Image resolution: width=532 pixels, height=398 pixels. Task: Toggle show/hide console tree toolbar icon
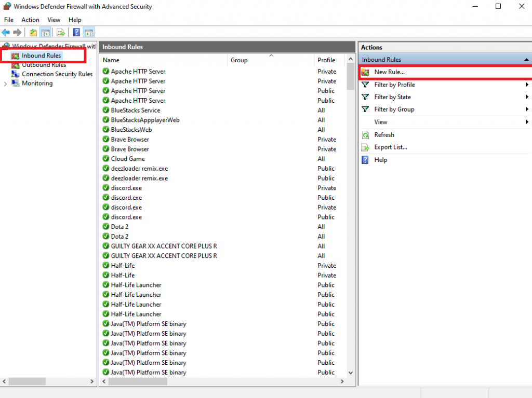coord(45,33)
